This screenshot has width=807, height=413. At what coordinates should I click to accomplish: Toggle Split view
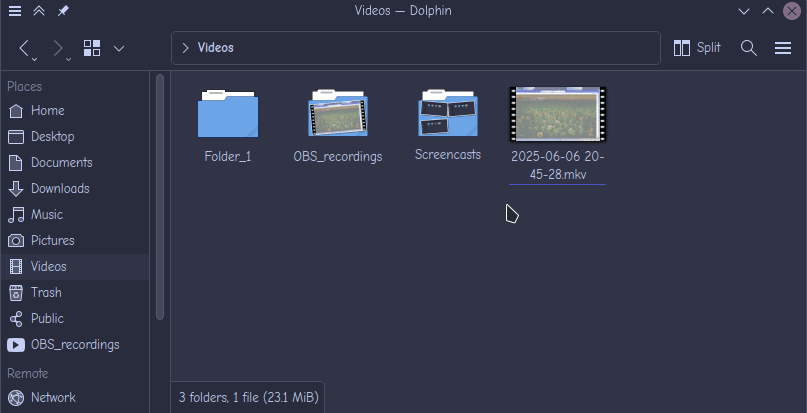pyautogui.click(x=697, y=48)
